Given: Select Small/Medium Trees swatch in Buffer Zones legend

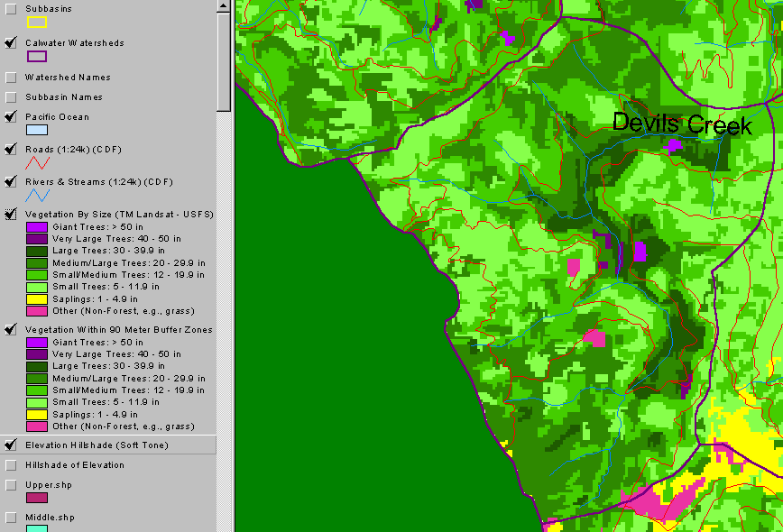Looking at the screenshot, I should tap(37, 390).
